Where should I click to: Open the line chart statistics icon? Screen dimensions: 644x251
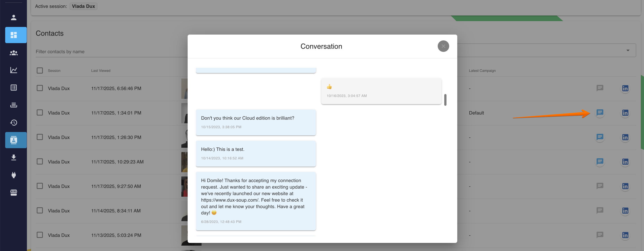click(14, 70)
